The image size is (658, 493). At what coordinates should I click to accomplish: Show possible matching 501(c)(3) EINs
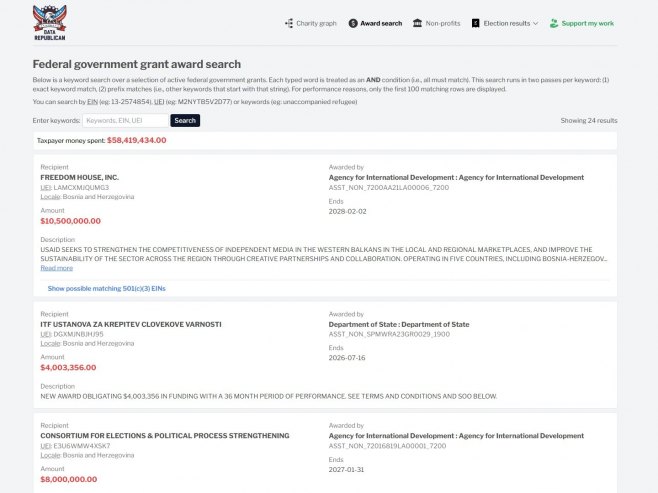pos(107,289)
